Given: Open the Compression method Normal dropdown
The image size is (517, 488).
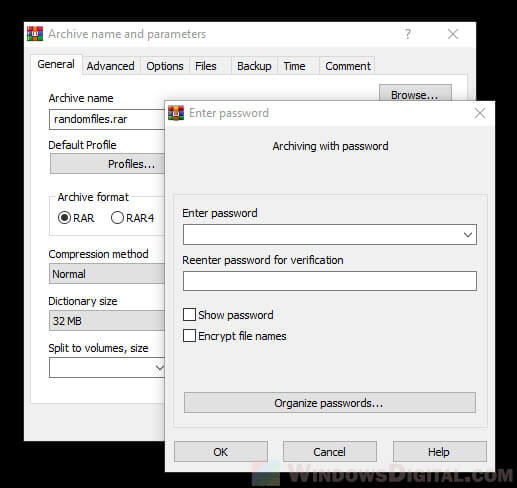Looking at the screenshot, I should coord(107,274).
